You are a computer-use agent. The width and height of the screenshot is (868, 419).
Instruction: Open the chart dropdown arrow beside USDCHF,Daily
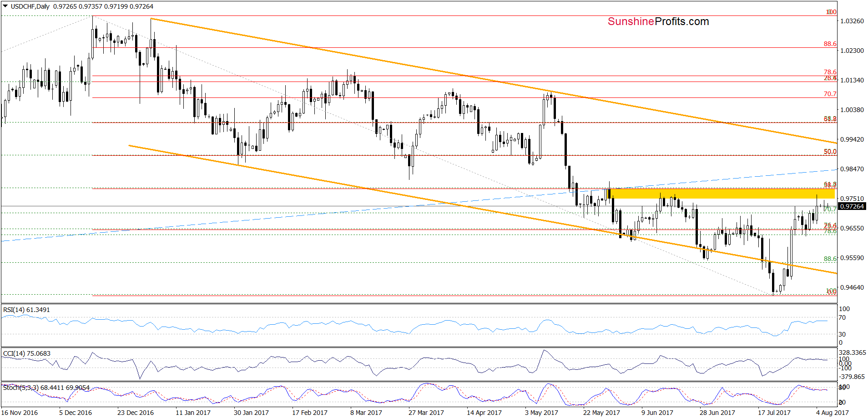[5, 6]
